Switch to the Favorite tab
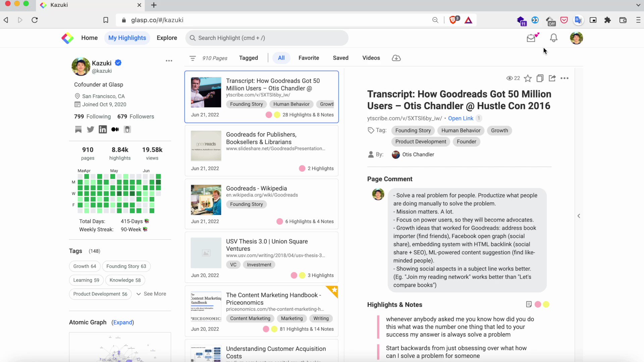Image resolution: width=644 pixels, height=362 pixels. tap(309, 58)
